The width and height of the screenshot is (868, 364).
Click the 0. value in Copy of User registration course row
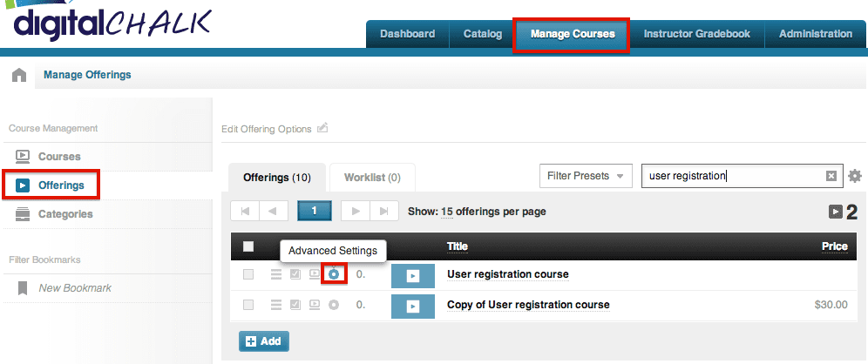click(x=361, y=305)
